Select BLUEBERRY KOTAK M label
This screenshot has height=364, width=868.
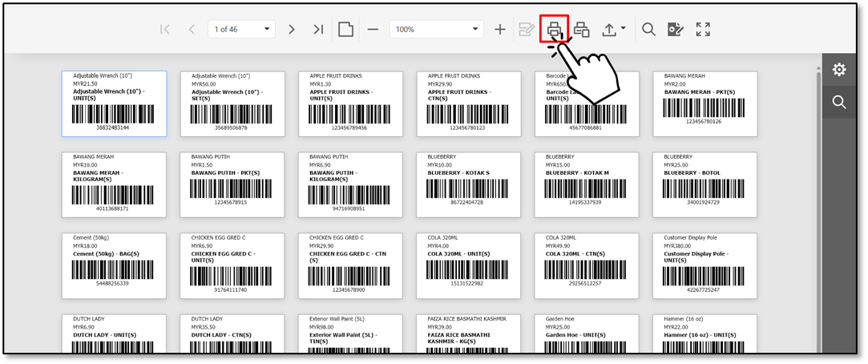587,184
